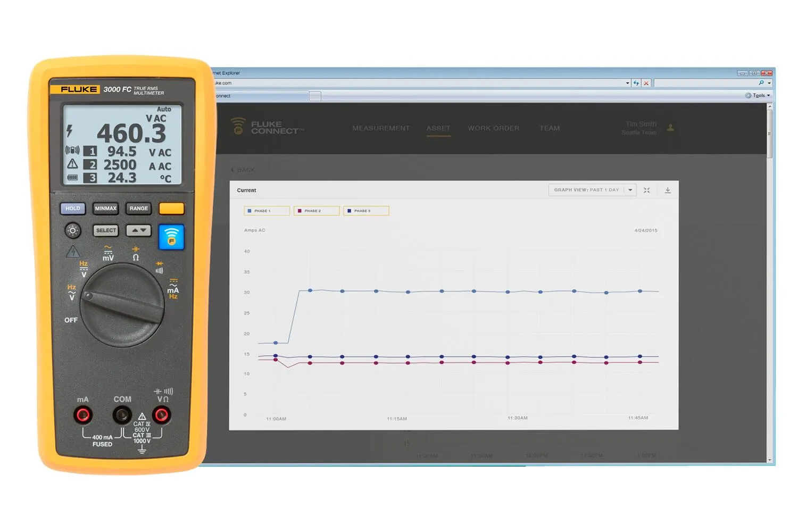The image size is (798, 532).
Task: Click the browser vertical scrollbar thumb
Action: (x=769, y=134)
